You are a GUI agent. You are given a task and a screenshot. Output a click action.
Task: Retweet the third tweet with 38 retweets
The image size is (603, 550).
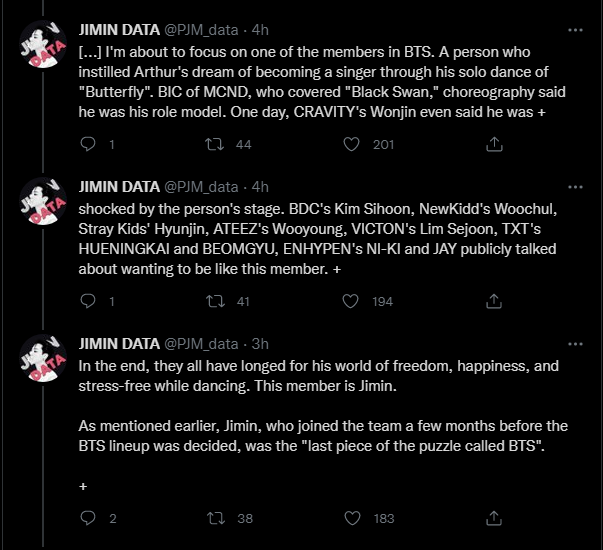(x=216, y=518)
